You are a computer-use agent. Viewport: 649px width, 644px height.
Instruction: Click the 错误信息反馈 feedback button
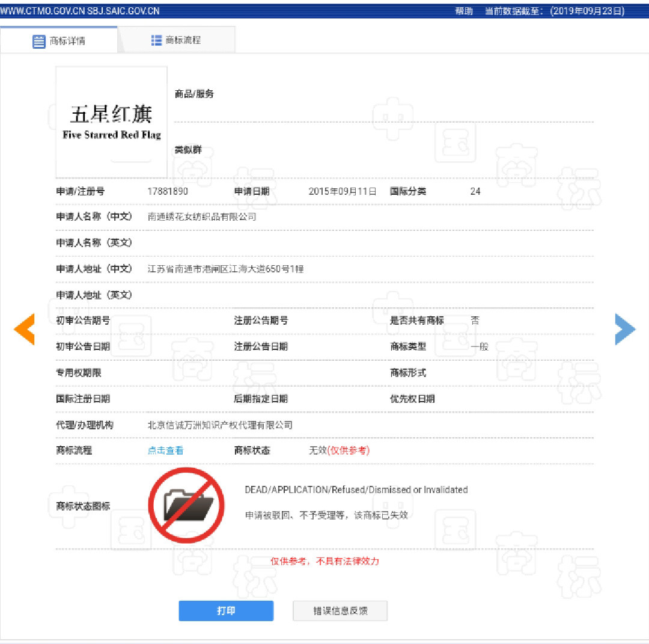(x=340, y=610)
